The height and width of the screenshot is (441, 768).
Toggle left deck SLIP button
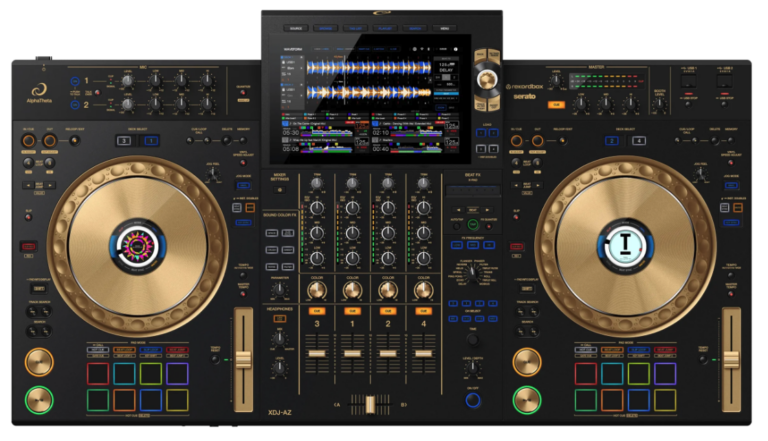click(x=28, y=217)
